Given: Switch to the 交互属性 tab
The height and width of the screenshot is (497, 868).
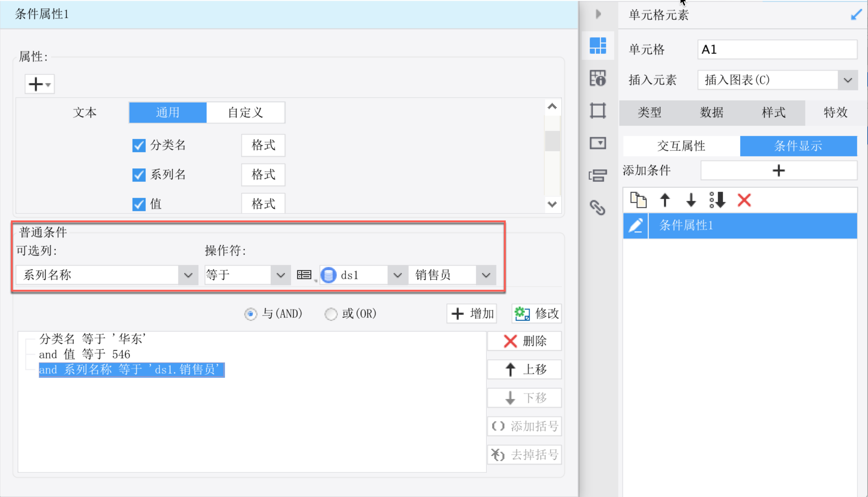Looking at the screenshot, I should tap(681, 146).
